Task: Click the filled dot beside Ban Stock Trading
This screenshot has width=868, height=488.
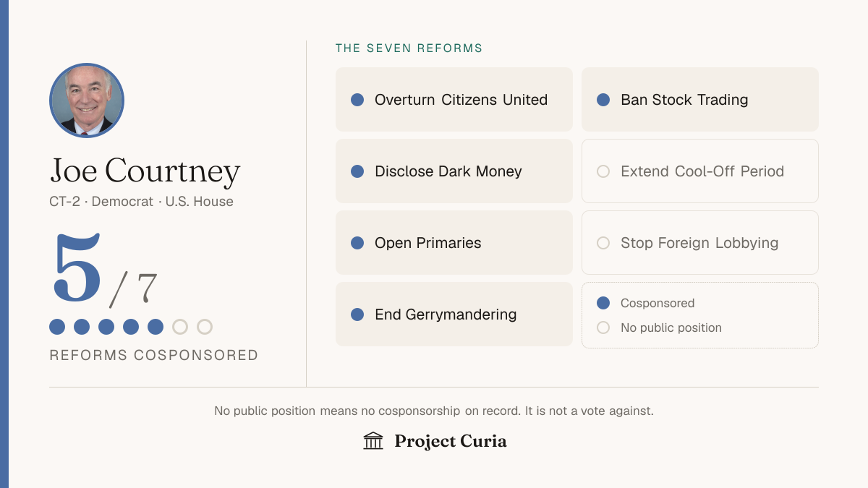Action: (603, 100)
